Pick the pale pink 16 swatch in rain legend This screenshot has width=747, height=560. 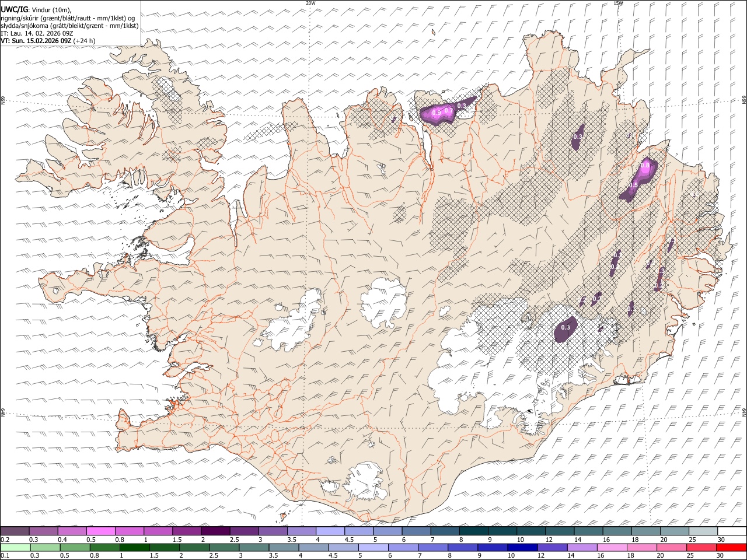(x=612, y=547)
